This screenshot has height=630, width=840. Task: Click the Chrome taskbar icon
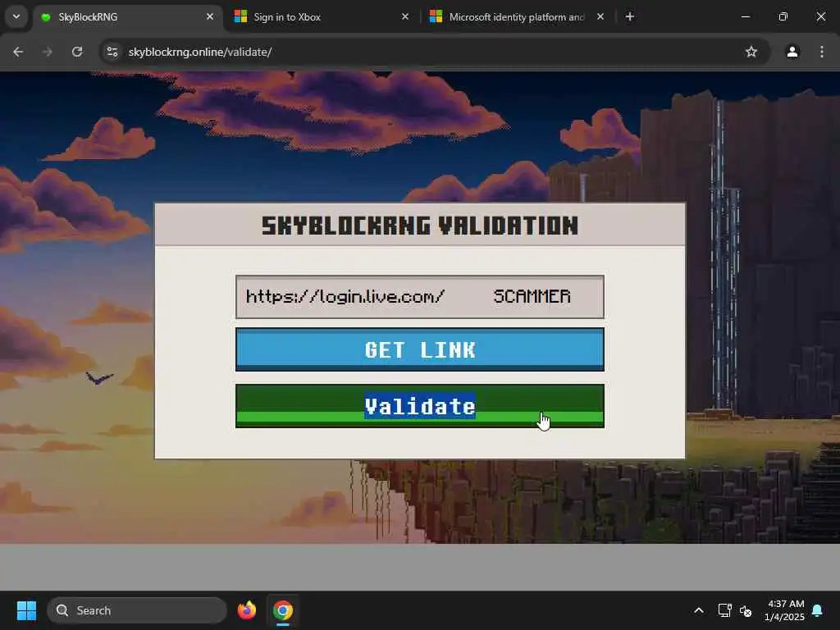(x=283, y=610)
